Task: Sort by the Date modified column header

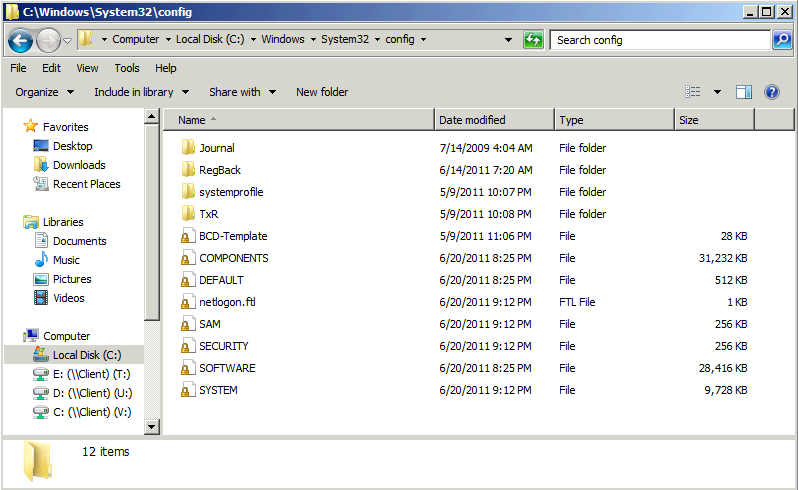Action: [495, 120]
